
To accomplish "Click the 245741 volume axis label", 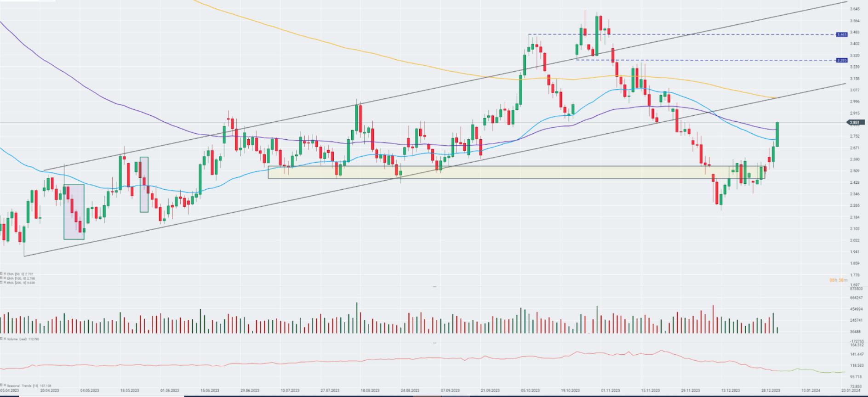I will [x=856, y=320].
